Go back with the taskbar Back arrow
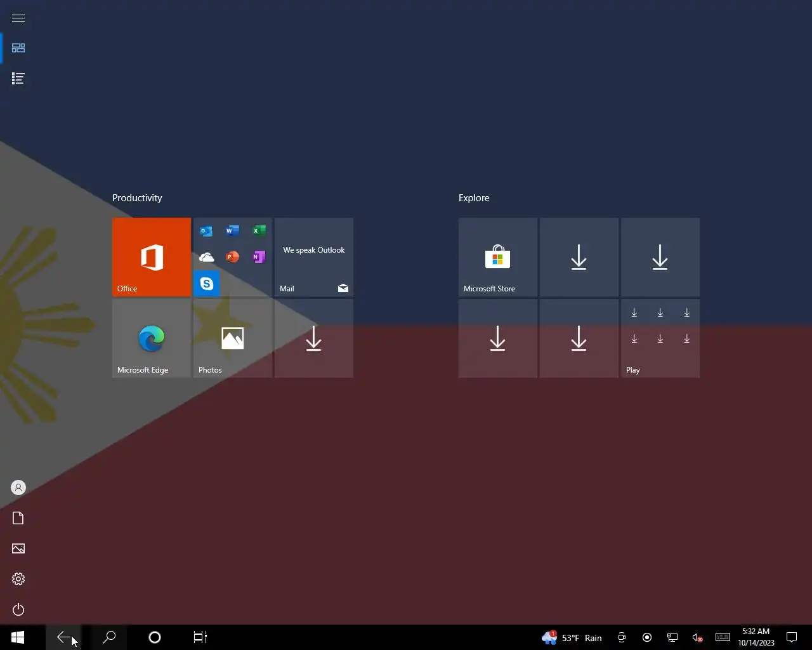The image size is (812, 650). (63, 637)
